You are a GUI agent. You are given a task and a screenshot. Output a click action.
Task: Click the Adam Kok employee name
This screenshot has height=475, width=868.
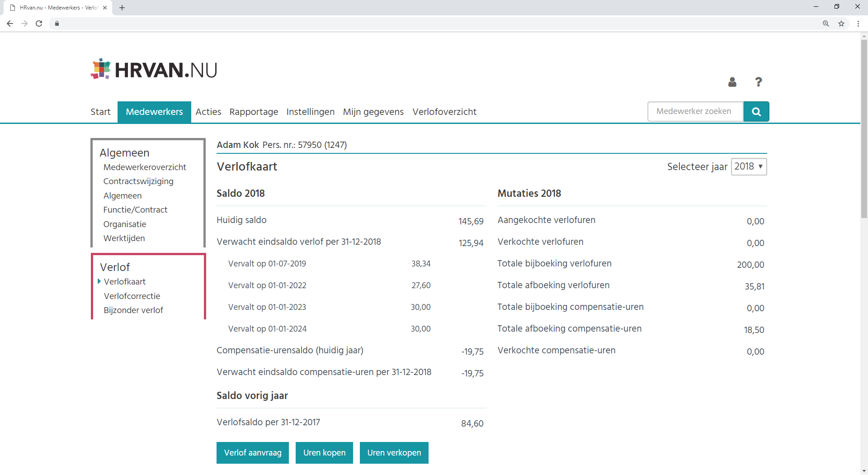(238, 145)
